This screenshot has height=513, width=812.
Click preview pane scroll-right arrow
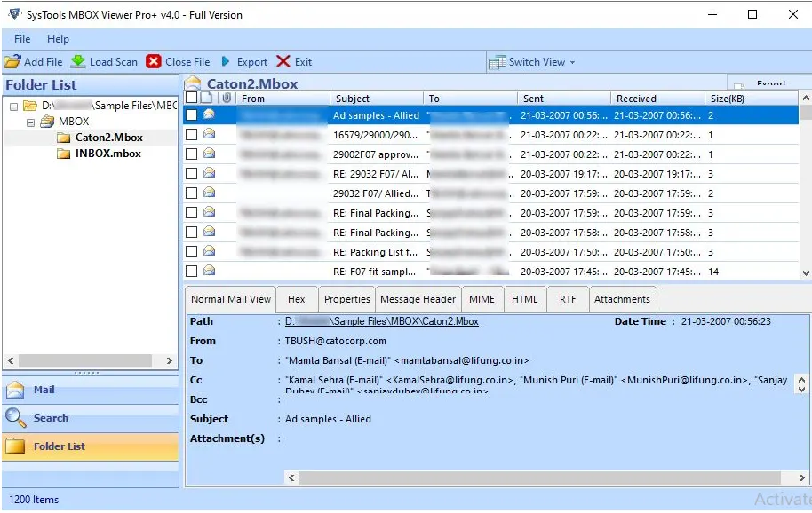coord(802,477)
